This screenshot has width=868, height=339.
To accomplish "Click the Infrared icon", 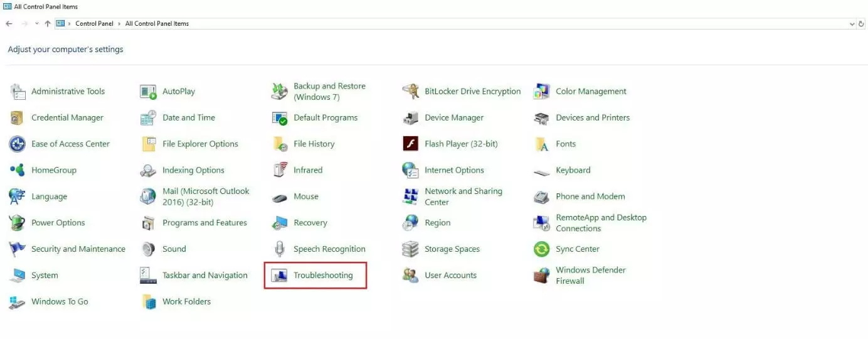I will tap(280, 170).
